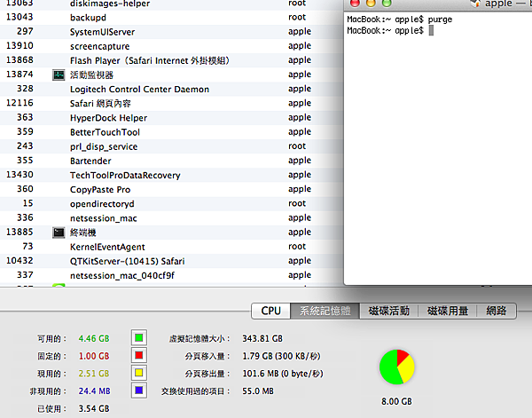Select the Flash Player process row
This screenshot has height=418, width=532.
[171, 60]
